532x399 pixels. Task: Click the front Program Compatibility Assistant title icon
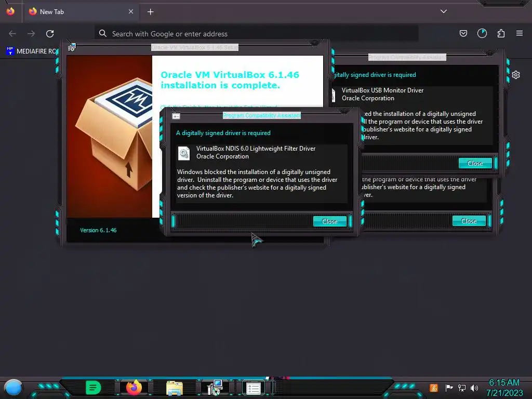[176, 116]
